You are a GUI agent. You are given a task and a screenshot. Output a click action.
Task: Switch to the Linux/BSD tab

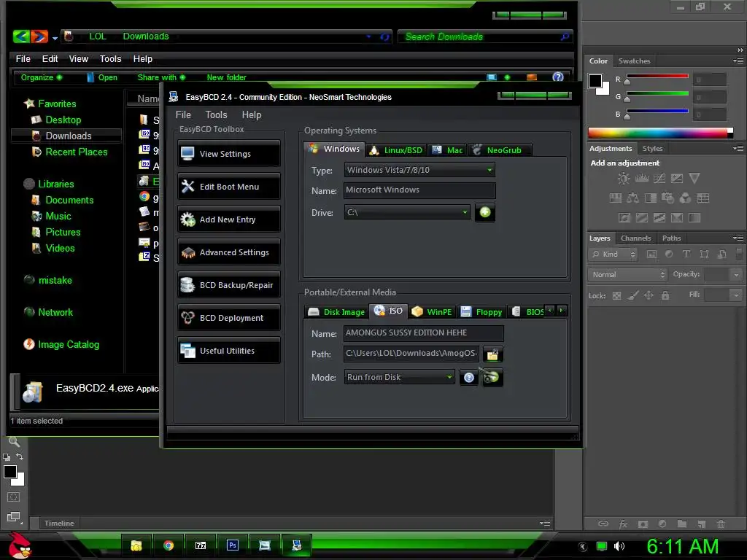click(396, 150)
